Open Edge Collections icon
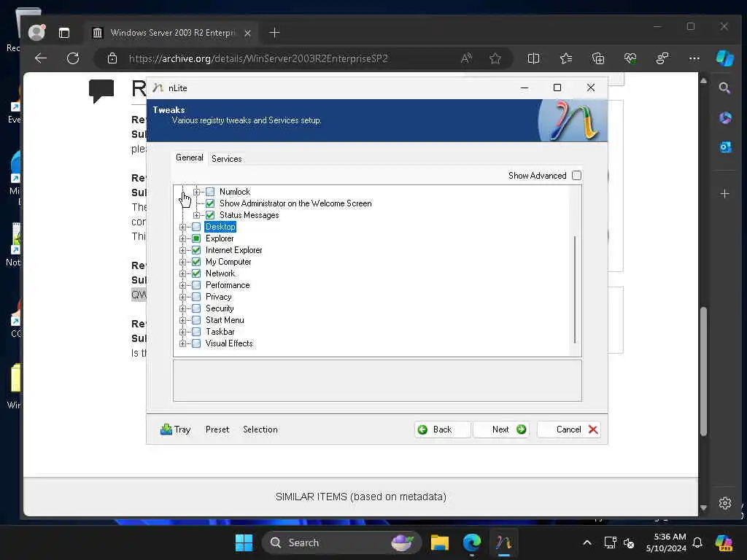Viewport: 747px width, 560px height. pos(598,58)
